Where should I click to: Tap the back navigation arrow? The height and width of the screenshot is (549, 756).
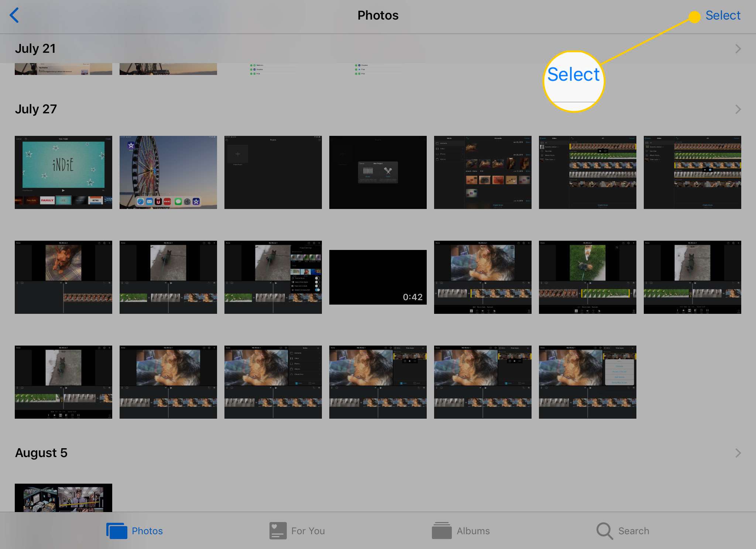pyautogui.click(x=15, y=15)
